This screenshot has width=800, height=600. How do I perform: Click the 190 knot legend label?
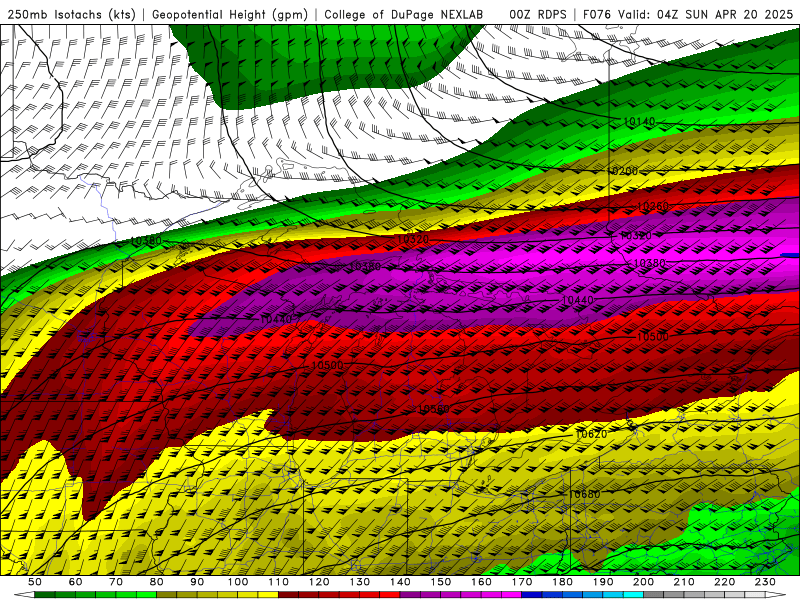[x=604, y=582]
